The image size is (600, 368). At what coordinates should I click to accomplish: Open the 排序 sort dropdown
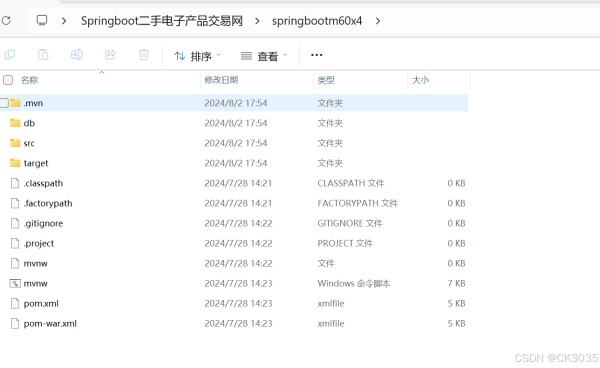[197, 56]
